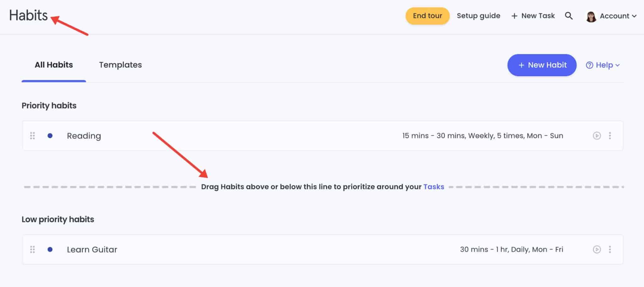Open the three-dot menu for Reading
Image resolution: width=644 pixels, height=287 pixels.
pyautogui.click(x=610, y=136)
